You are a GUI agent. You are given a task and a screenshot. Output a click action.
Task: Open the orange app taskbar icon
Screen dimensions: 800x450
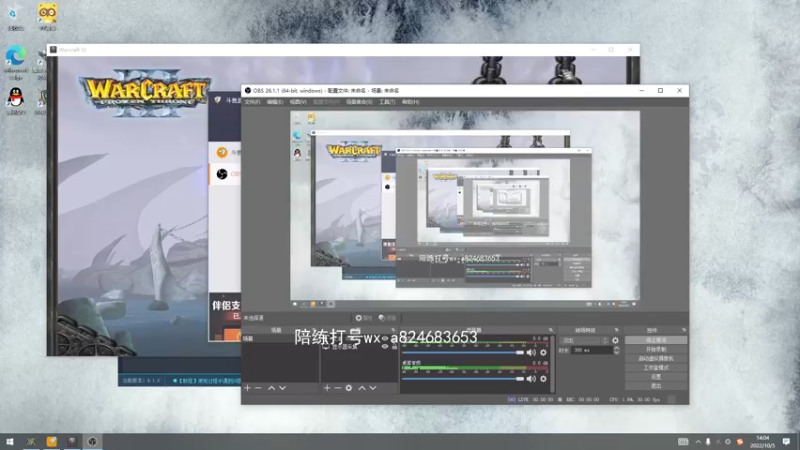[x=52, y=442]
